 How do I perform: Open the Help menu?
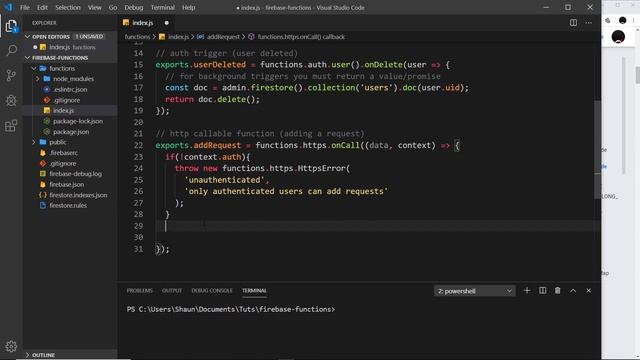tap(188, 7)
